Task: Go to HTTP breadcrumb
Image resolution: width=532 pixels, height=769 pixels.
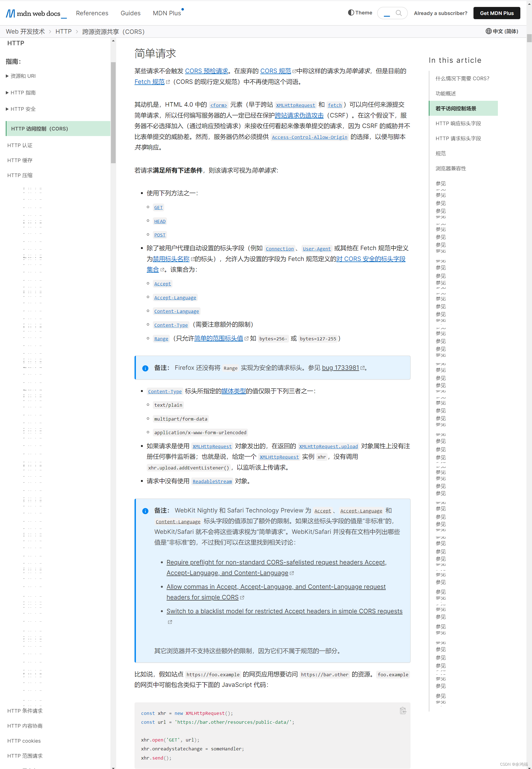Action: coord(63,32)
